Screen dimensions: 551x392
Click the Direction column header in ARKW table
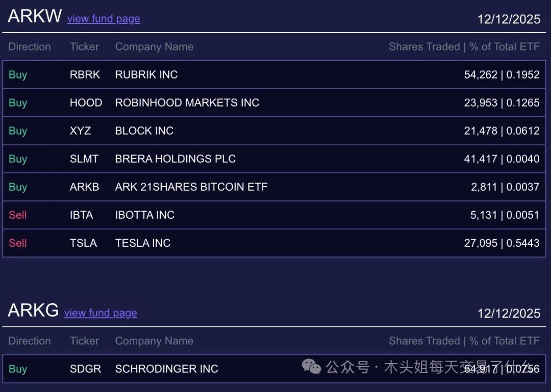tap(30, 47)
